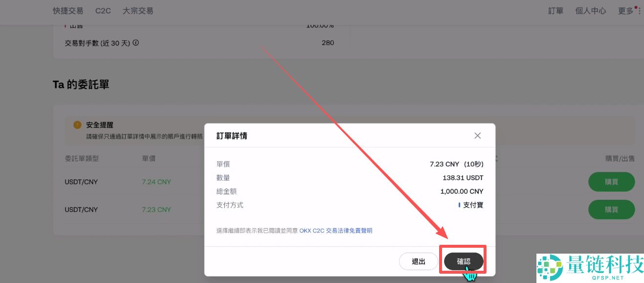Click the red bar icon beside 出售 stat
Image resolution: width=644 pixels, height=283 pixels.
[x=66, y=25]
